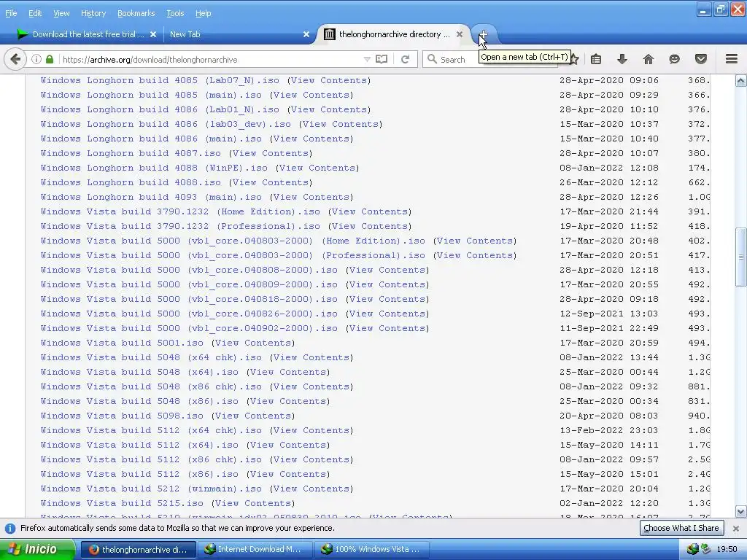Image resolution: width=747 pixels, height=560 pixels.
Task: Show address history dropdown arrow
Action: [x=367, y=60]
